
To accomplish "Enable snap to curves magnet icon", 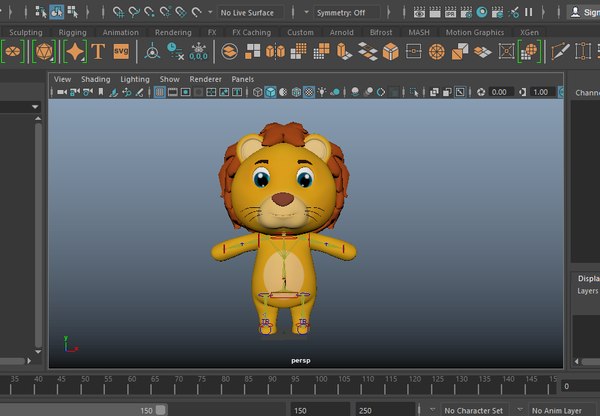I will click(134, 12).
